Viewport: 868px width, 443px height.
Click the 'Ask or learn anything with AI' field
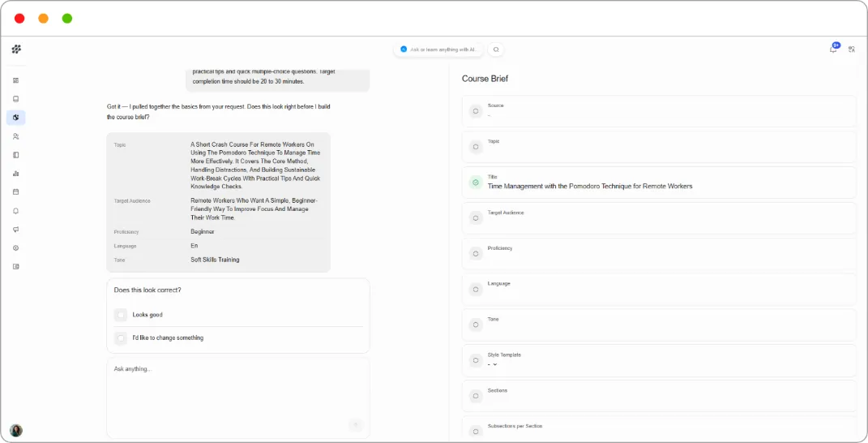point(438,49)
